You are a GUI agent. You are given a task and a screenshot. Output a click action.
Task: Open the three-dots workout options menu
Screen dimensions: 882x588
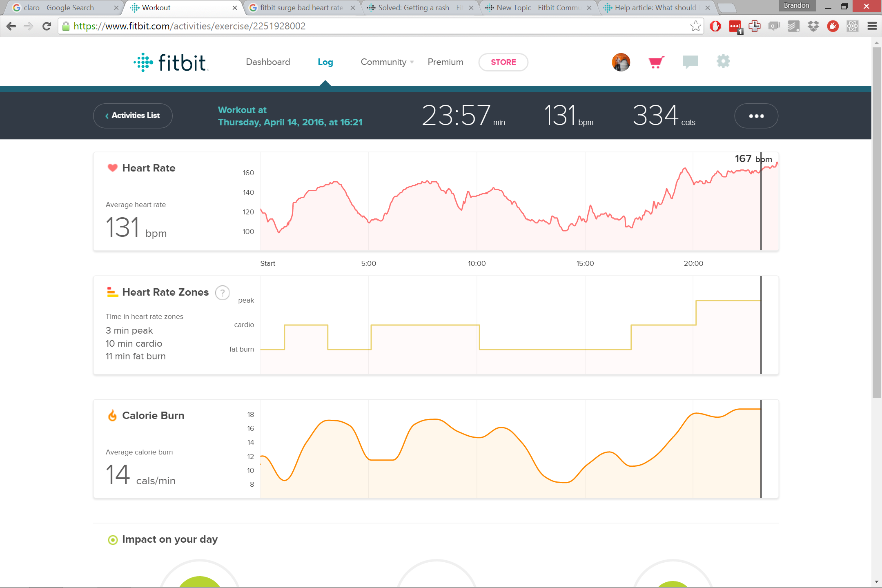(x=756, y=116)
